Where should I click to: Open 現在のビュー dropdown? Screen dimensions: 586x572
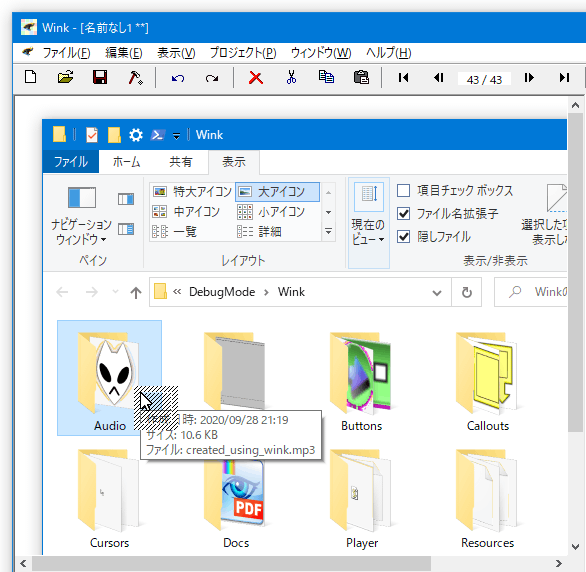click(368, 223)
